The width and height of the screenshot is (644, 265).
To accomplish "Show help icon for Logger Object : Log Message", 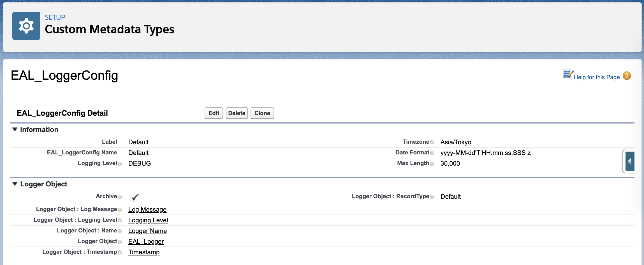I will 120,210.
